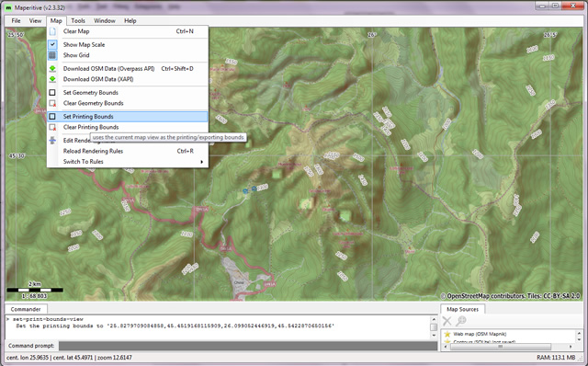Click the Set Geometry Bounds square icon
The width and height of the screenshot is (588, 366).
[52, 93]
